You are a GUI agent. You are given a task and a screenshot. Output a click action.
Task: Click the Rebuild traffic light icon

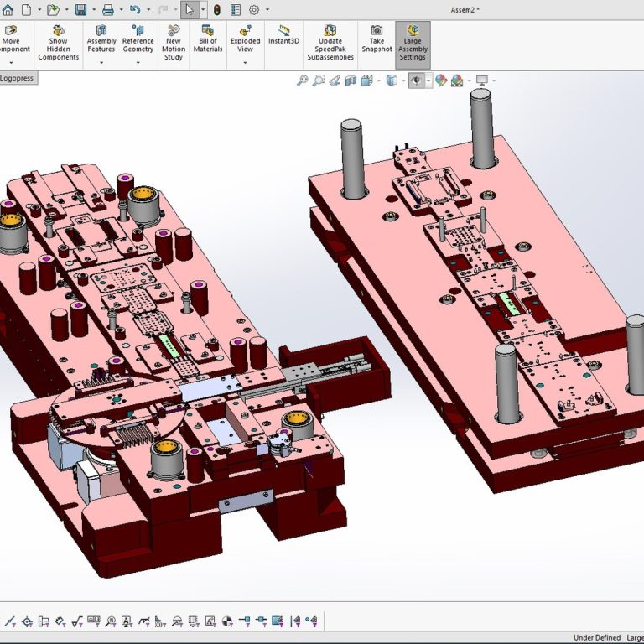[216, 9]
